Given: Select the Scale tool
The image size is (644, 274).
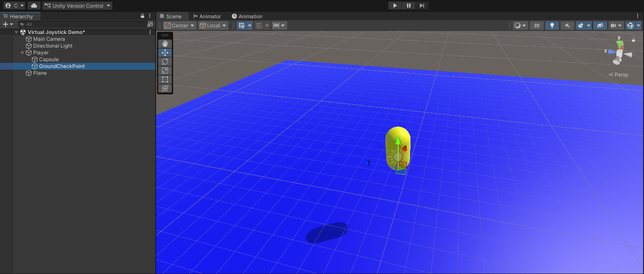Looking at the screenshot, I should click(x=165, y=70).
